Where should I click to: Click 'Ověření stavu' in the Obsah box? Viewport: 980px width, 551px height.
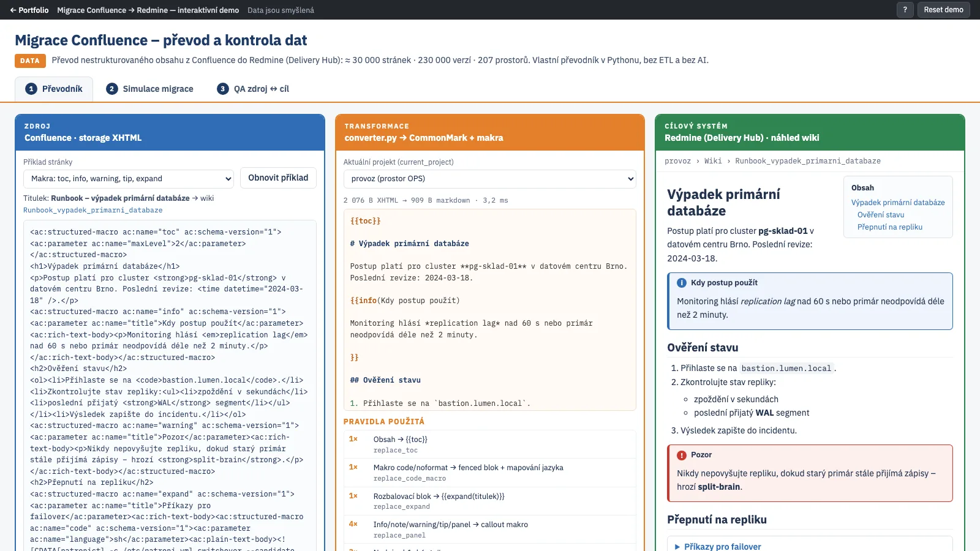pos(881,215)
